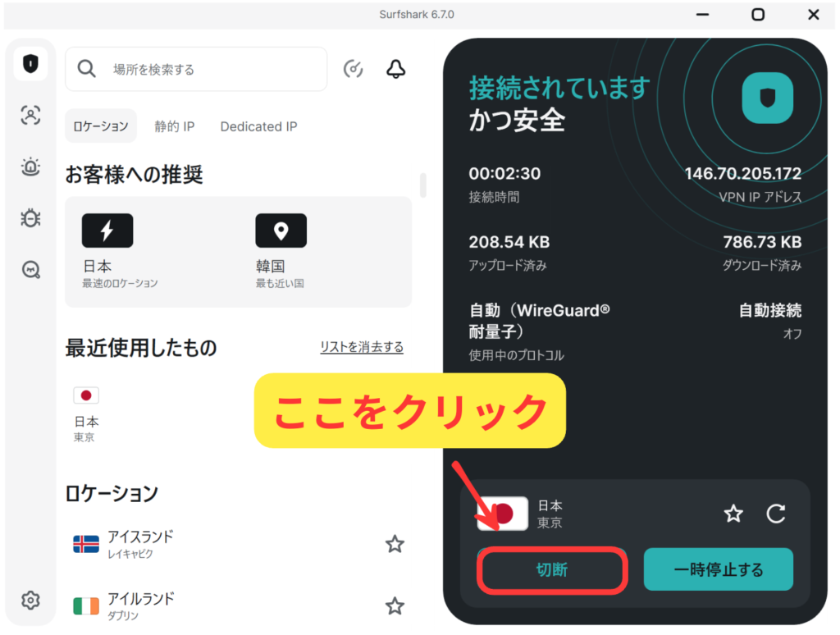The height and width of the screenshot is (635, 840).
Task: Open settings gear in sidebar
Action: pos(30,600)
